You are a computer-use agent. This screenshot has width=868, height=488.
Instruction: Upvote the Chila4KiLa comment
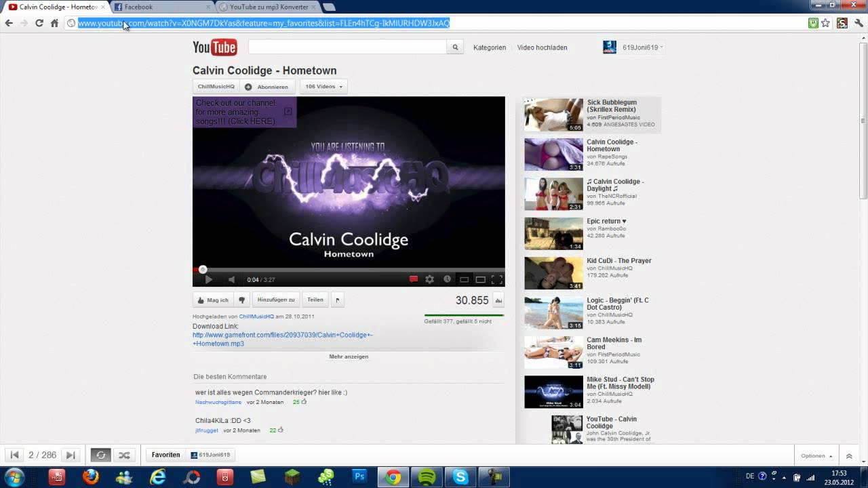[280, 430]
